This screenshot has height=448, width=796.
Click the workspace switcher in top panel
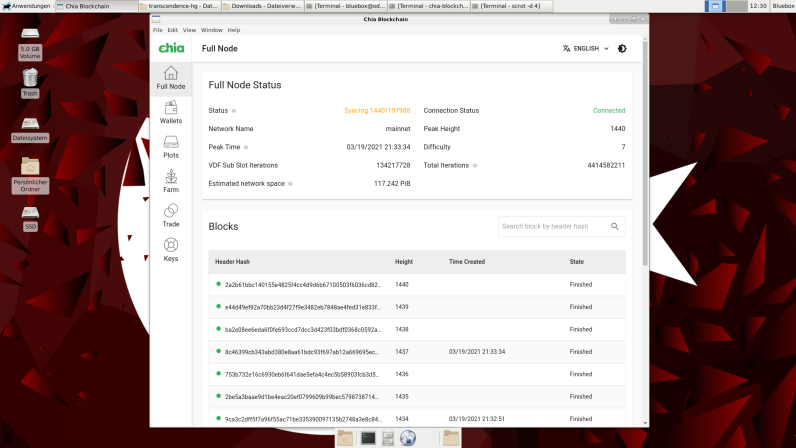point(726,6)
